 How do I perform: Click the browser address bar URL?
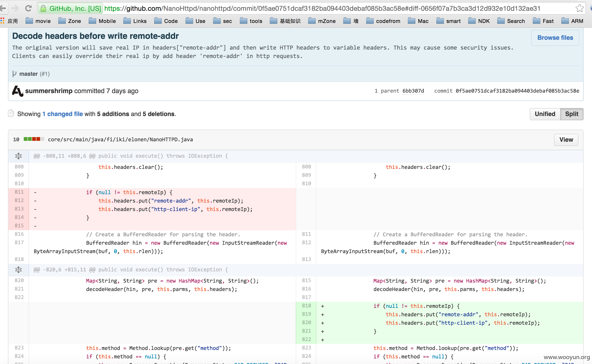pyautogui.click(x=322, y=9)
